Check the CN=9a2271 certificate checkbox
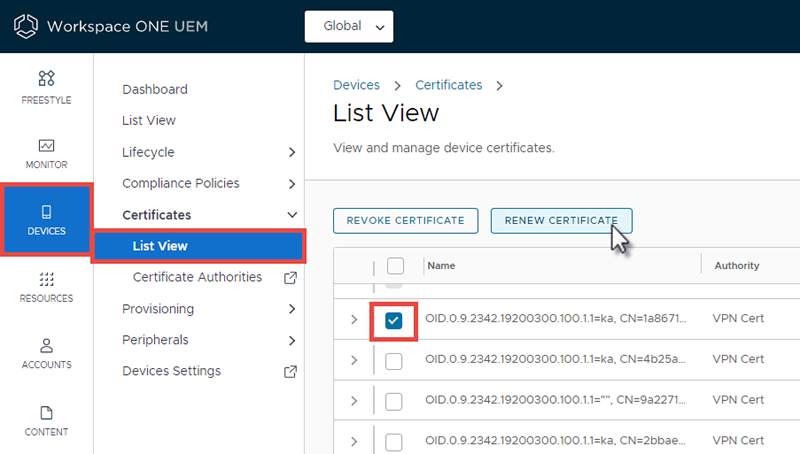Image resolution: width=800 pixels, height=454 pixels. [x=394, y=401]
